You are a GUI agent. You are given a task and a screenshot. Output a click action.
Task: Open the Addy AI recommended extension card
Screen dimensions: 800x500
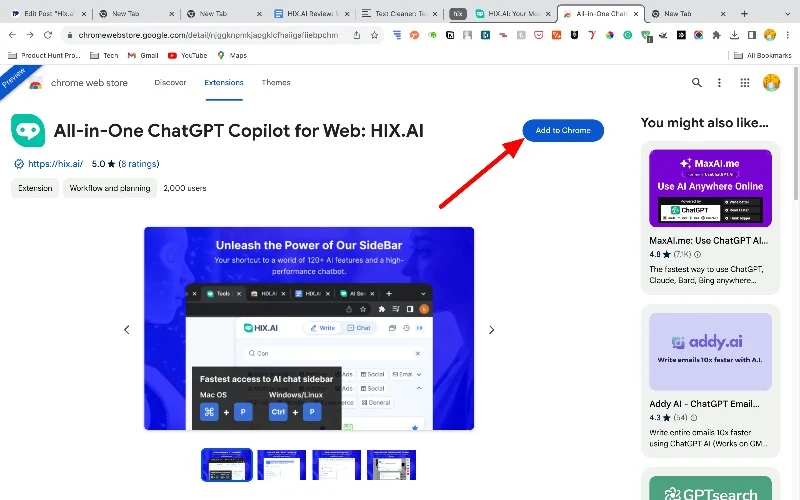710,381
